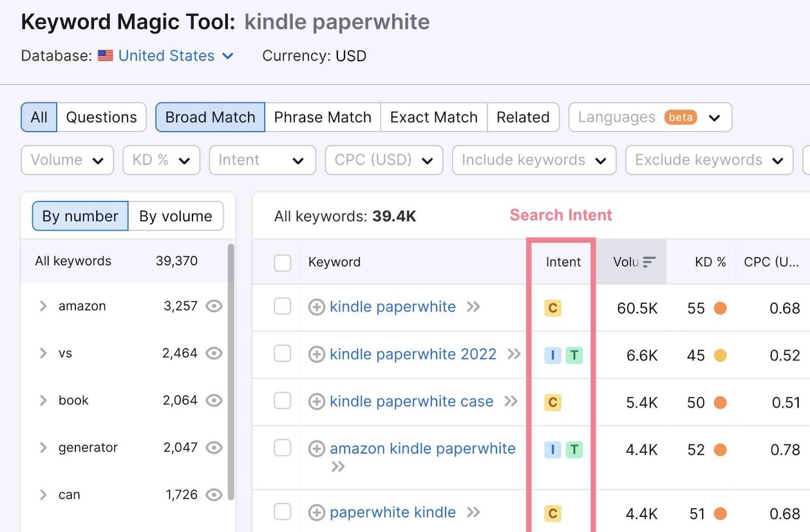Click the sort icon in the Volume column header
Viewport: 810px width, 532px height.
650,262
